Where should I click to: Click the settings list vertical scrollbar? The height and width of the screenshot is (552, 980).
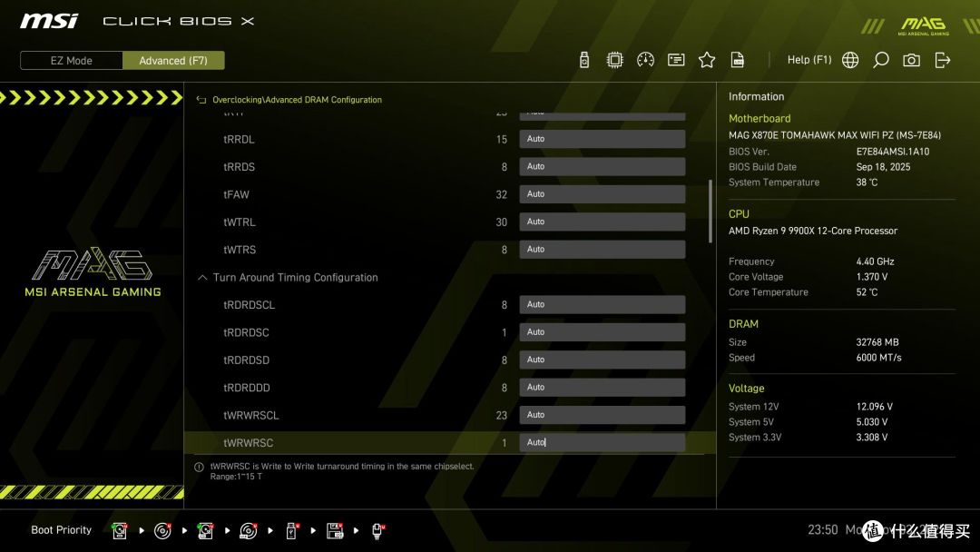coord(710,212)
